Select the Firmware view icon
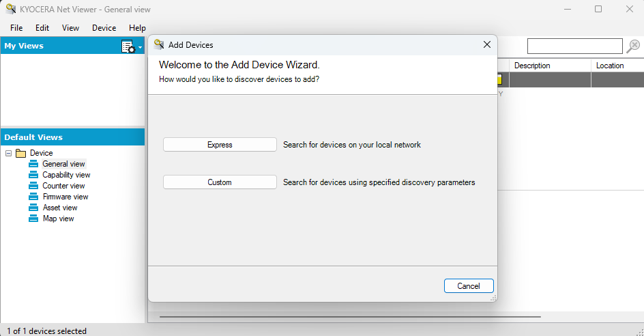This screenshot has width=644, height=336. coord(33,197)
